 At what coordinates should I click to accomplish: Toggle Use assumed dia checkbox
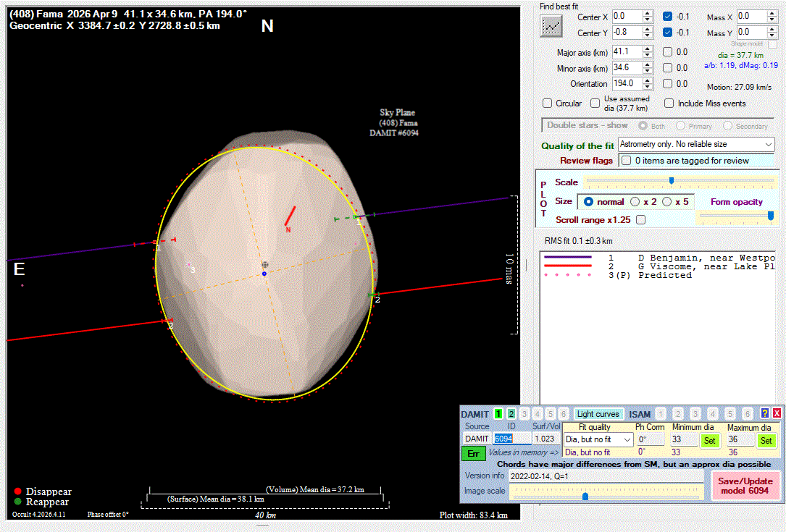click(x=595, y=104)
